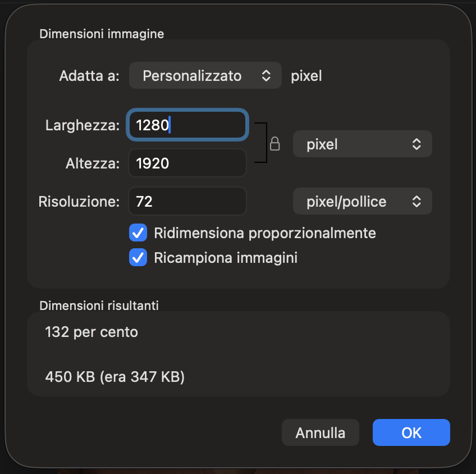The height and width of the screenshot is (474, 476).
Task: Toggle the Ridimensiona proporzionalmente checkbox
Action: [x=138, y=233]
